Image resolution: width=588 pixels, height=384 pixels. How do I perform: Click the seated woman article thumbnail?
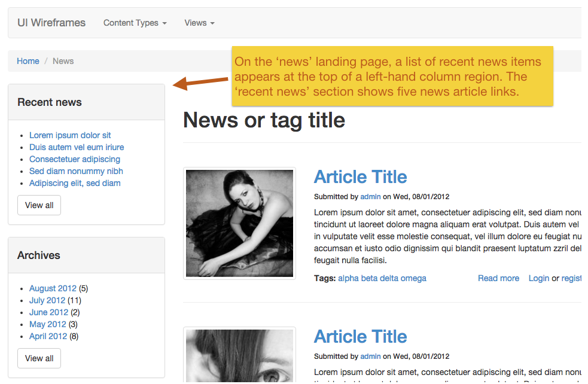coord(240,224)
